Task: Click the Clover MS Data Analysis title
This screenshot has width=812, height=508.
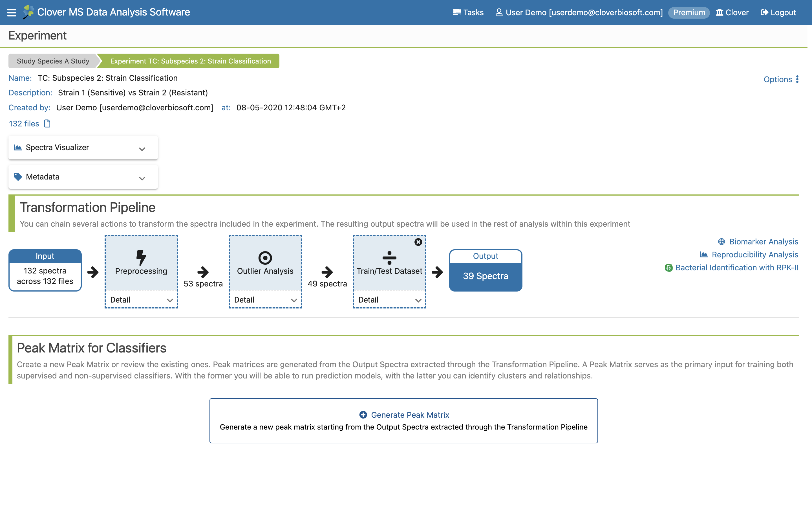Action: click(113, 12)
